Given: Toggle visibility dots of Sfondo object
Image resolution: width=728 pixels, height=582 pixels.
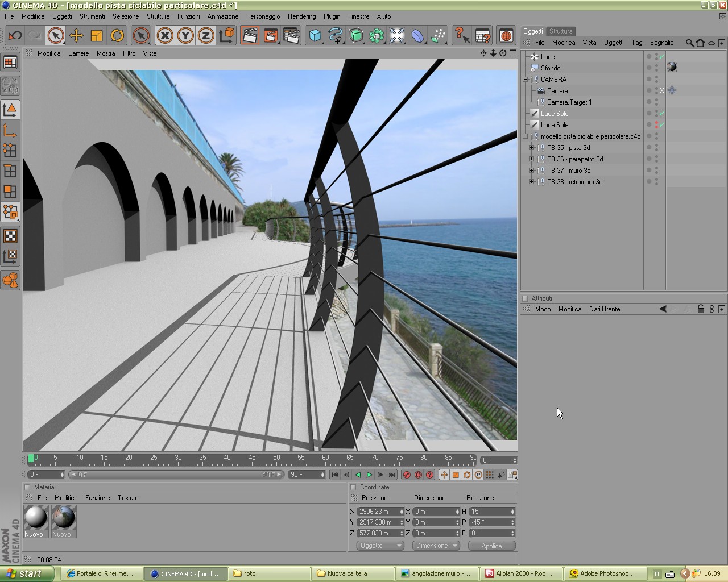Looking at the screenshot, I should pyautogui.click(x=656, y=68).
